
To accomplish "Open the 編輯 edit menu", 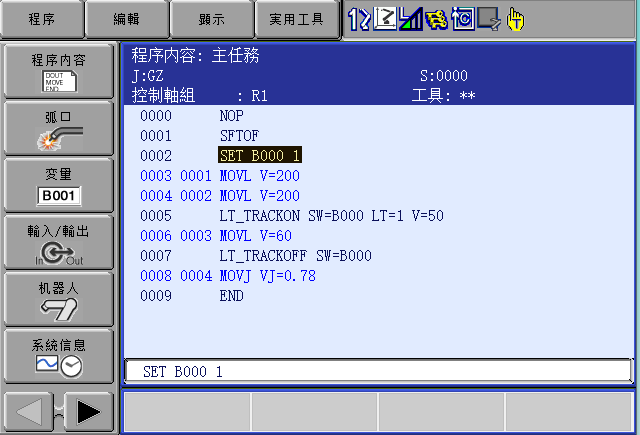I will (x=127, y=18).
